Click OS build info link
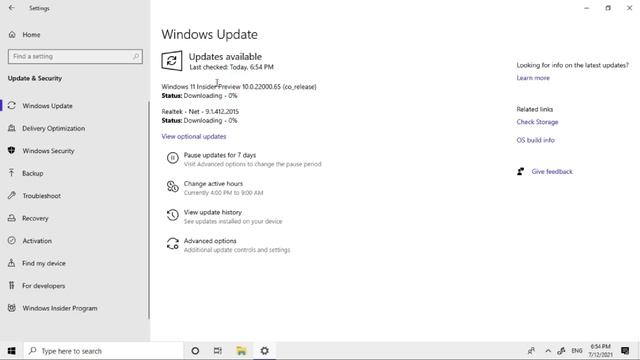The image size is (640, 360). click(536, 140)
